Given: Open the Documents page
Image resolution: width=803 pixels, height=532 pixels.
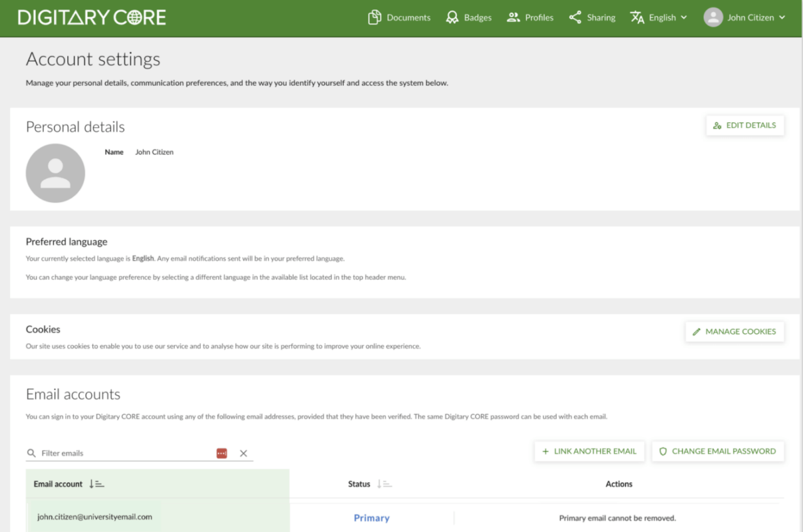Looking at the screenshot, I should tap(399, 18).
